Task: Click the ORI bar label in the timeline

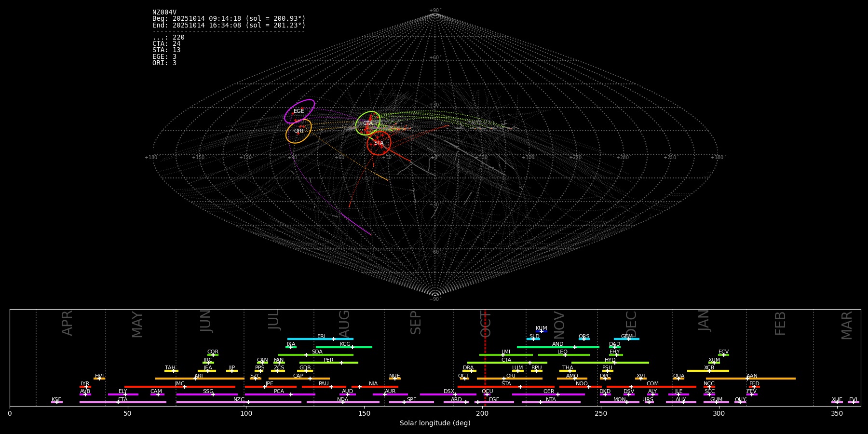Action: 511,376
